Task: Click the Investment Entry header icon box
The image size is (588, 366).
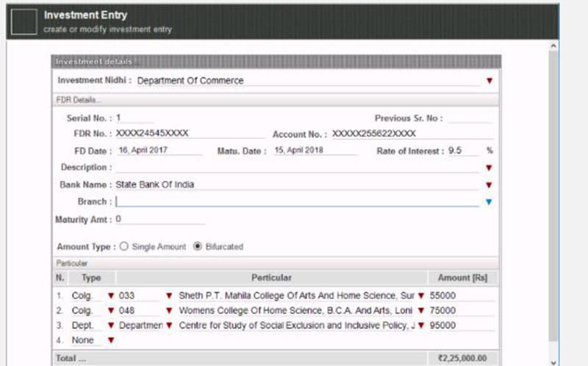Action: click(x=24, y=22)
